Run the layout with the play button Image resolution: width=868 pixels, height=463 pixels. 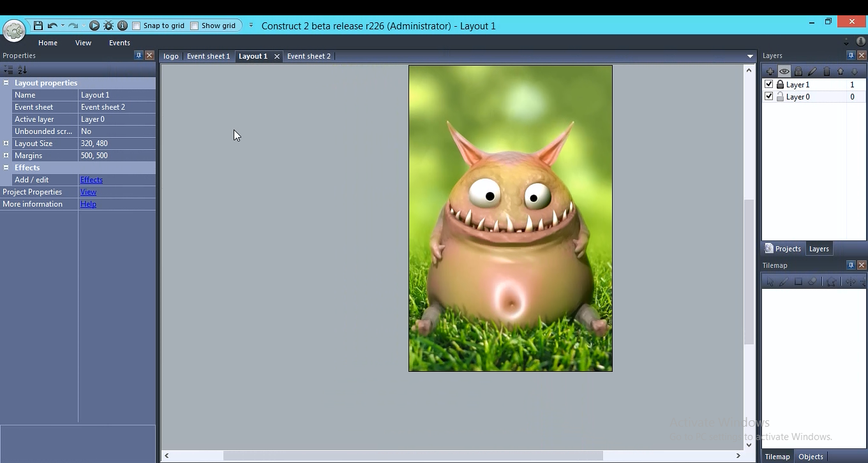(x=94, y=26)
